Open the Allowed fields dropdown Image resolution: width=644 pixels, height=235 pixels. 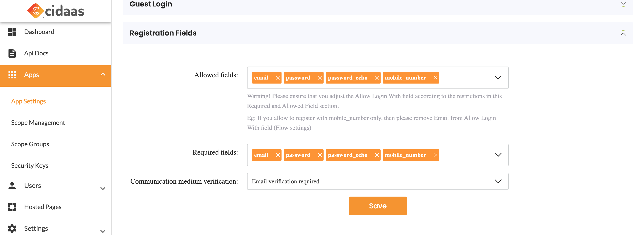point(498,78)
